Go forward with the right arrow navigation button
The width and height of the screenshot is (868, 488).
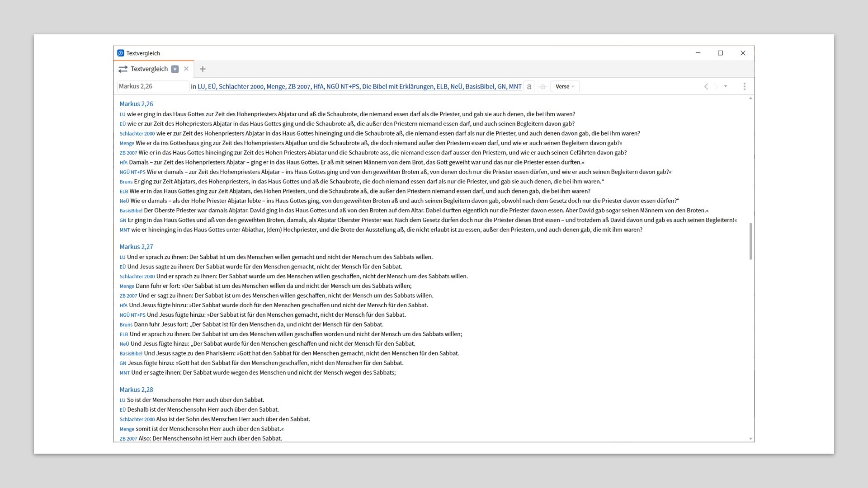[x=716, y=86]
